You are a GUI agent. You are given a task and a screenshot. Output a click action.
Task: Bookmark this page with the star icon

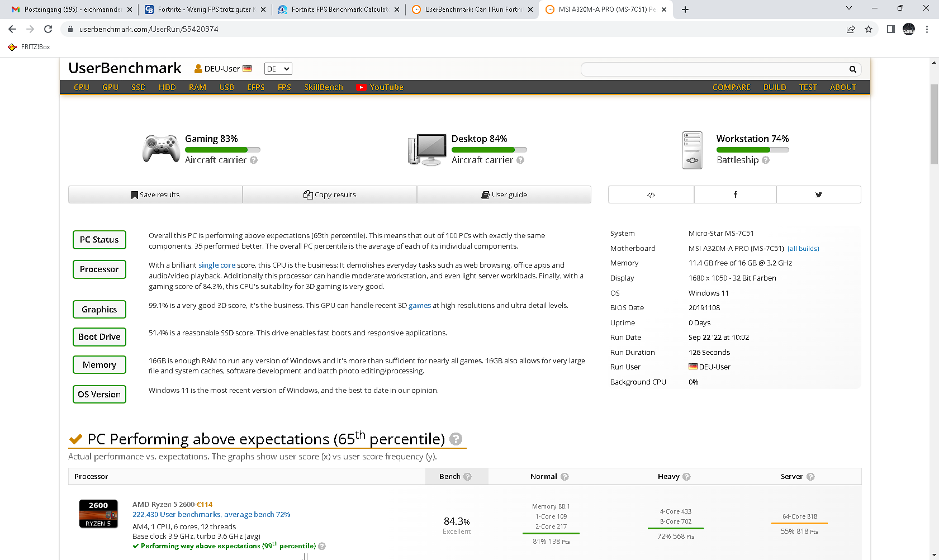[869, 29]
